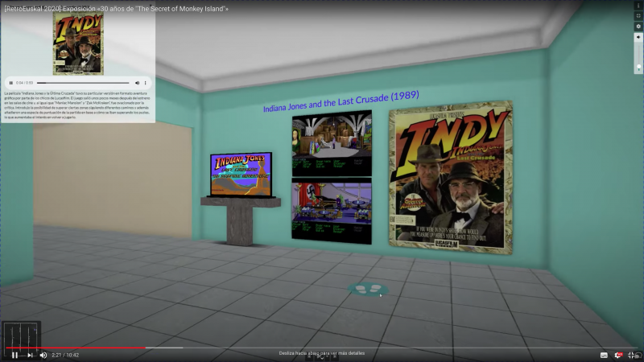This screenshot has width=644, height=362.
Task: View the Indy box art poster
Action: tap(451, 177)
